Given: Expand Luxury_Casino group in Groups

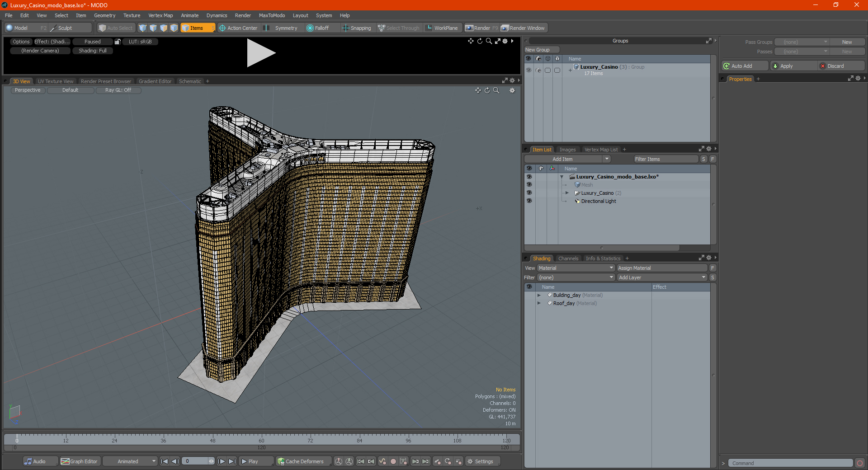Looking at the screenshot, I should [570, 70].
